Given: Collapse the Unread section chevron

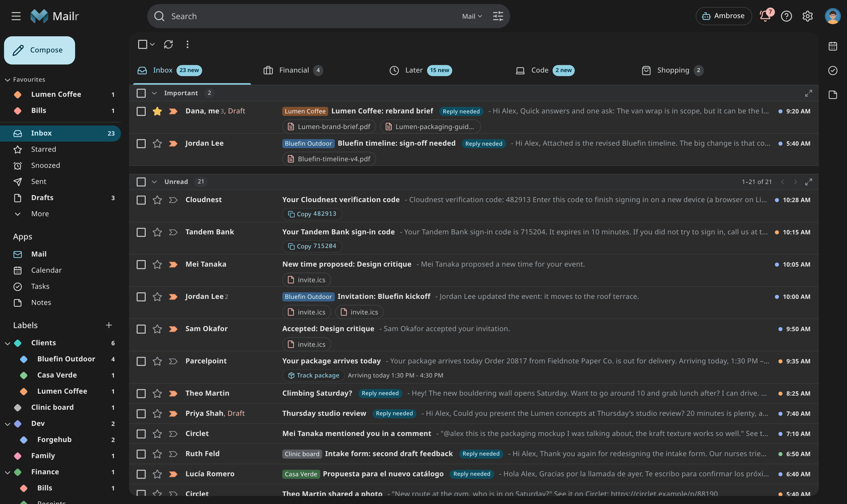Looking at the screenshot, I should point(154,182).
